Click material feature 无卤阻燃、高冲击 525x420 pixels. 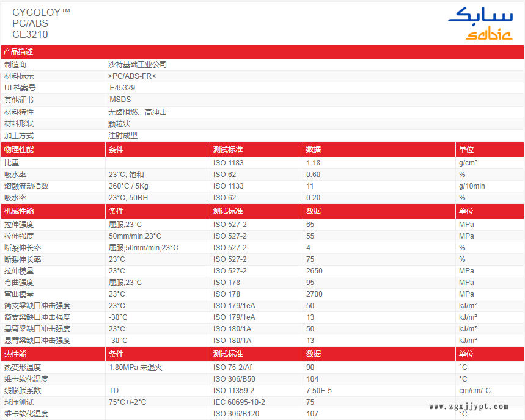(x=138, y=112)
